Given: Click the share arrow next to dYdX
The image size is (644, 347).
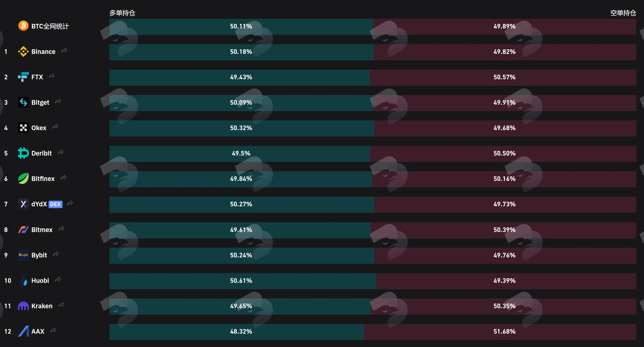Looking at the screenshot, I should [70, 203].
